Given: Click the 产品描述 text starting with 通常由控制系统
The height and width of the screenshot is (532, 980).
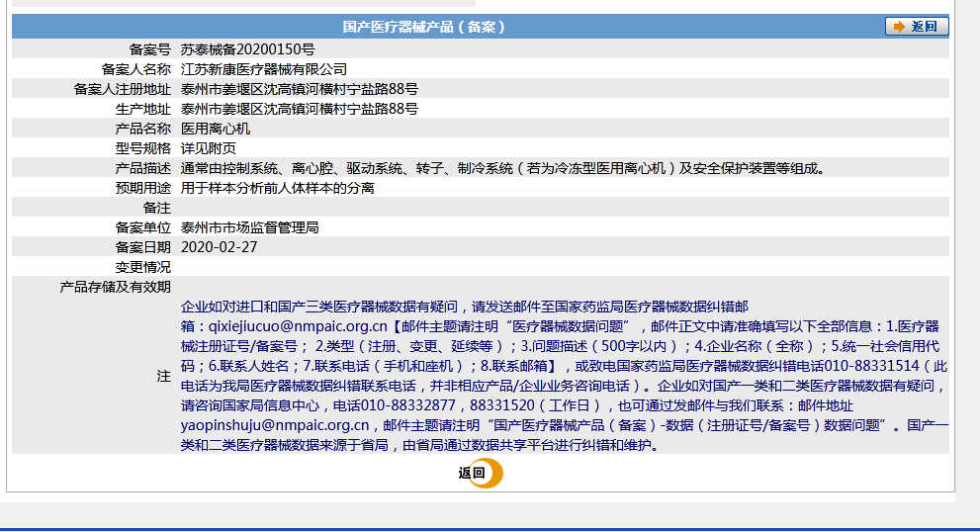Looking at the screenshot, I should tap(503, 168).
